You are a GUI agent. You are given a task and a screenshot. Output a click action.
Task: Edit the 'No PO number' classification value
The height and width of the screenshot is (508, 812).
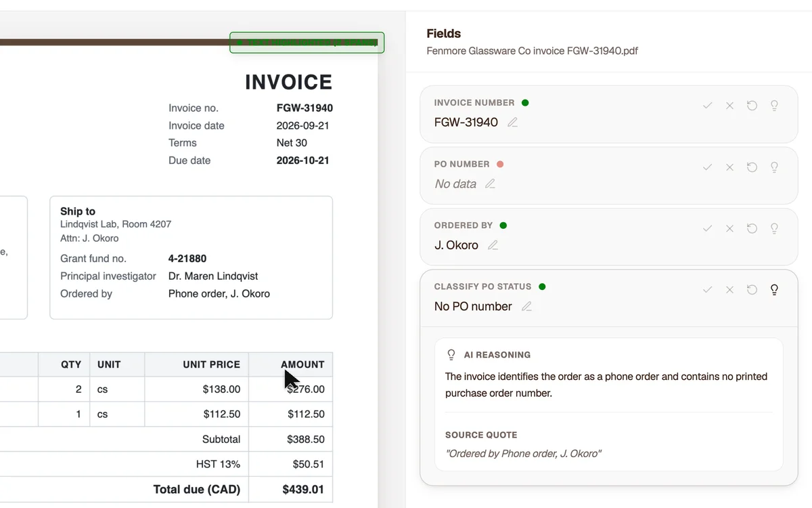(x=527, y=307)
